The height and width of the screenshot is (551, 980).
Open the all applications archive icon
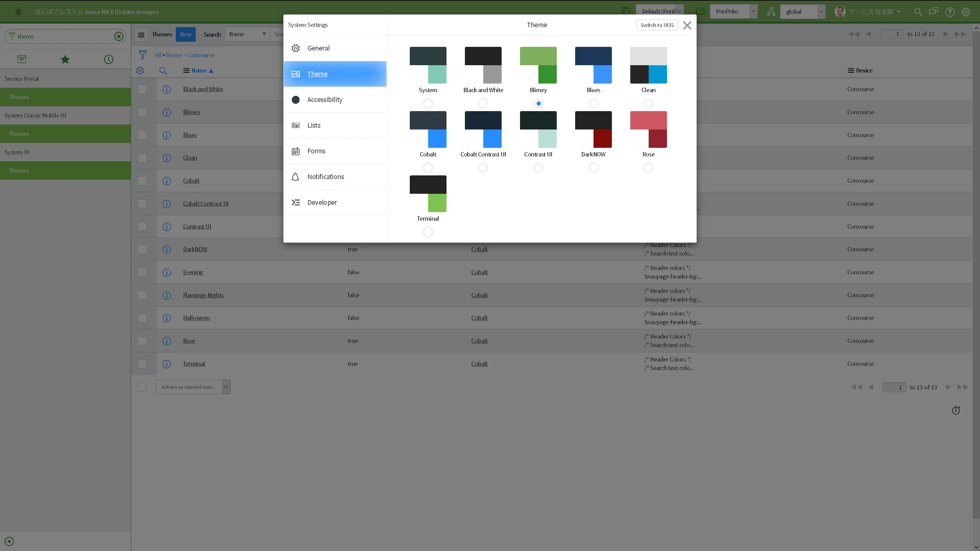[22, 59]
